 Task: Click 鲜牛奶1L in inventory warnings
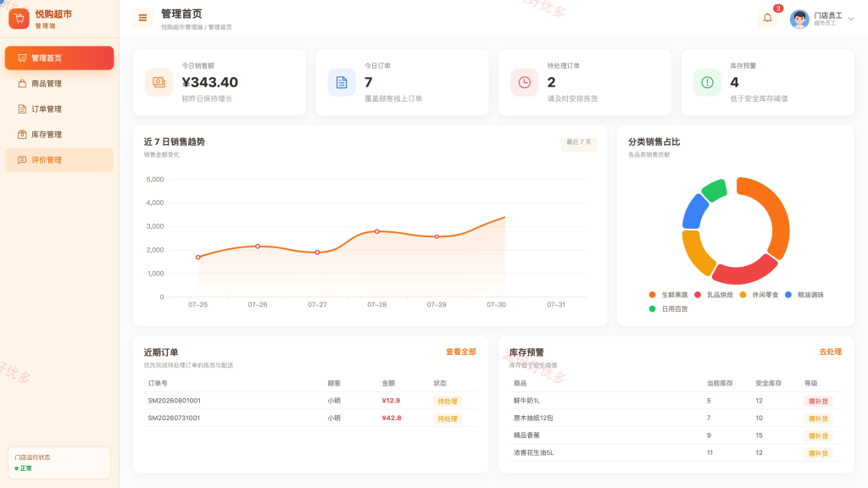click(526, 401)
